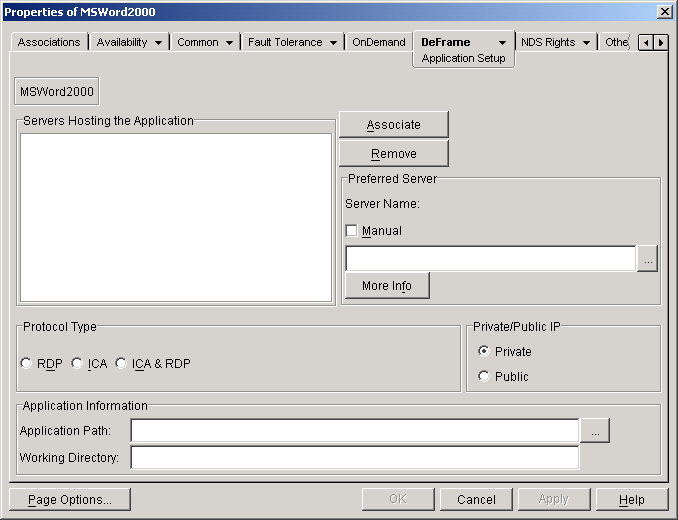This screenshot has width=678, height=520.
Task: Click inside the Servers Hosting the Application list
Action: (176, 217)
